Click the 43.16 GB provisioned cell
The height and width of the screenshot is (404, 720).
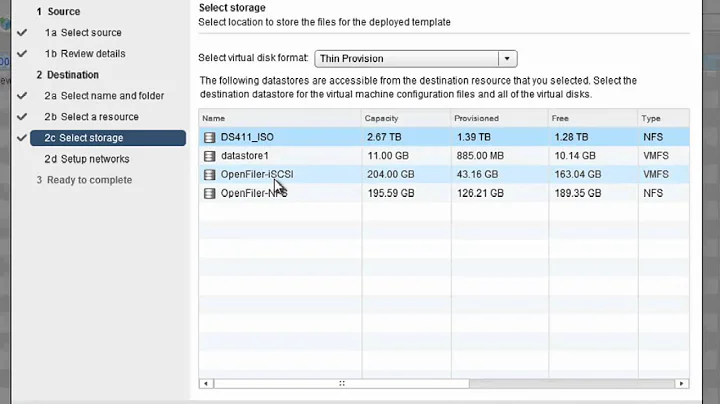(477, 174)
